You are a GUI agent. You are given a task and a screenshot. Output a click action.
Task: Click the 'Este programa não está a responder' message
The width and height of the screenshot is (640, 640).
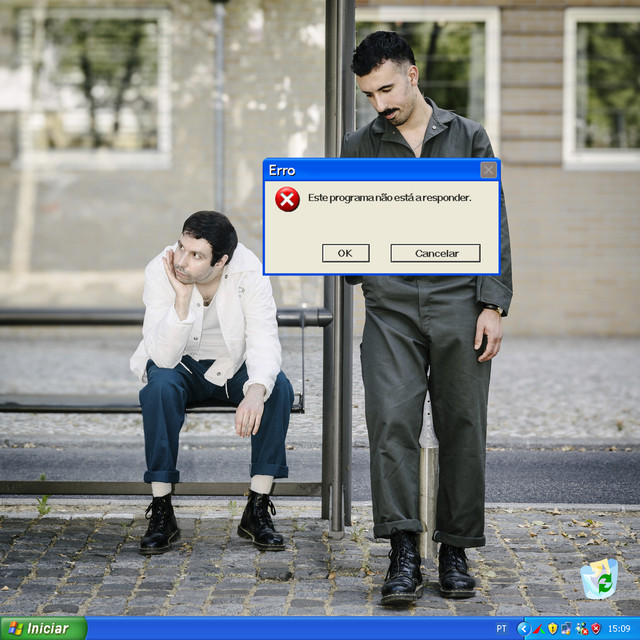(x=389, y=198)
